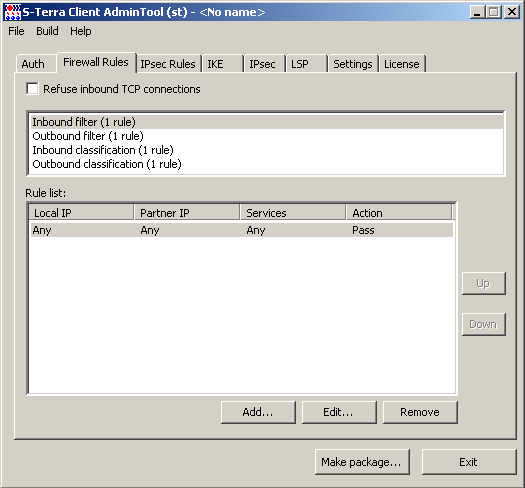Click the S-Terra app icon in title bar
The width and height of the screenshot is (525, 488).
[x=12, y=12]
